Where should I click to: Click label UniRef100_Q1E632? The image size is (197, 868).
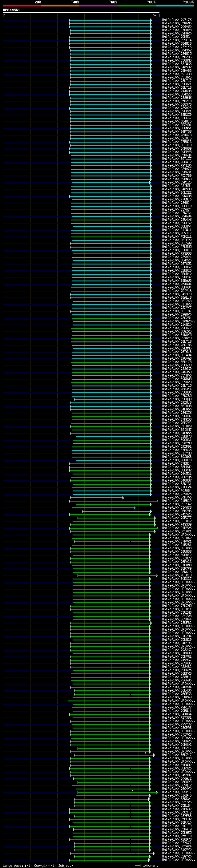click(177, 809)
